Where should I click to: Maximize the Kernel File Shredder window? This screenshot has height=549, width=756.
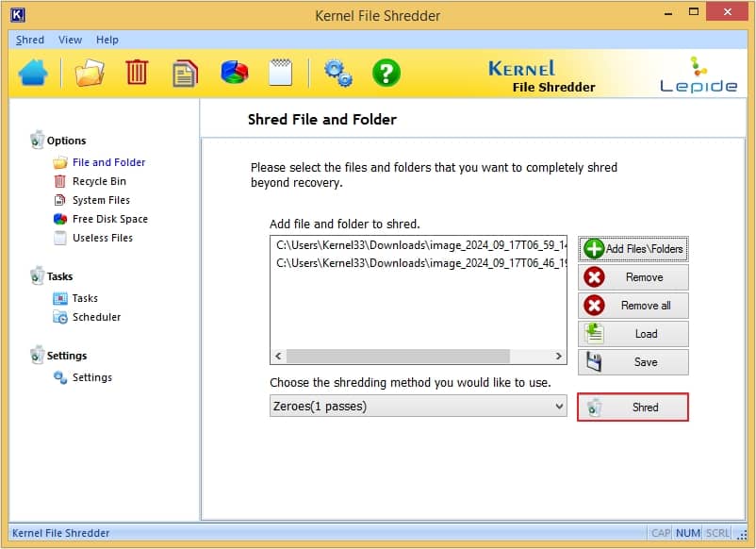pyautogui.click(x=694, y=12)
